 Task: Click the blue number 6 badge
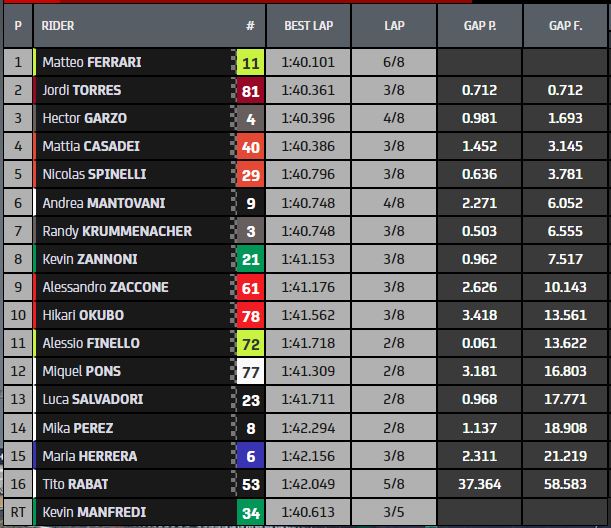(x=250, y=456)
